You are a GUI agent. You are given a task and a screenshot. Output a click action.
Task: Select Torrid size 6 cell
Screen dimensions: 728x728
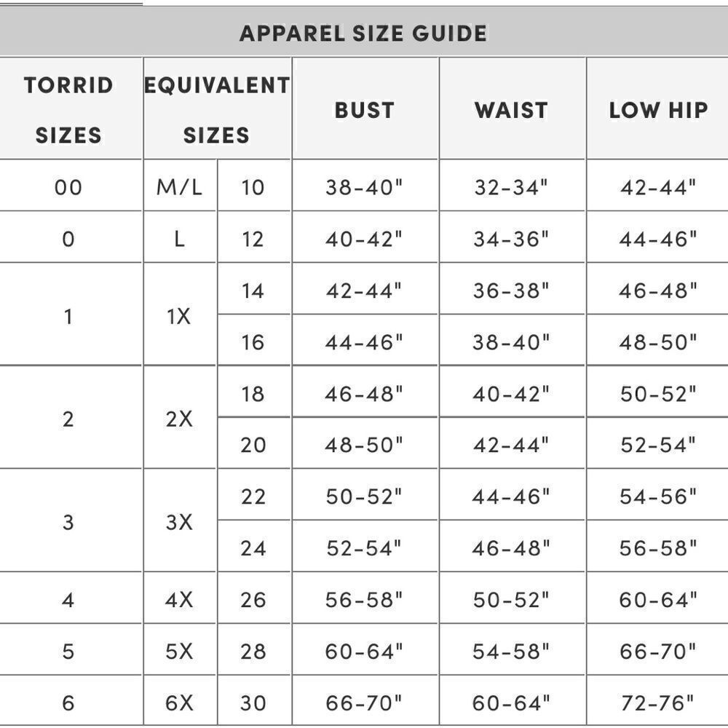[68, 703]
